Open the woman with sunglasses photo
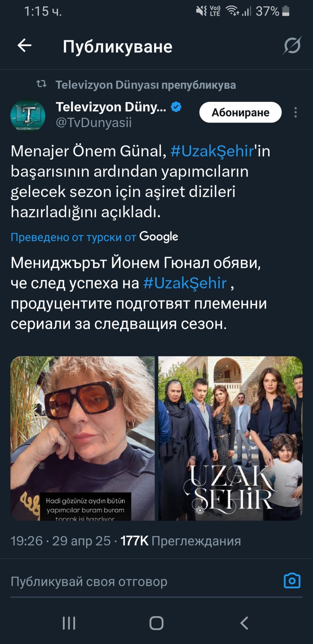The image size is (313, 644). coord(83,438)
